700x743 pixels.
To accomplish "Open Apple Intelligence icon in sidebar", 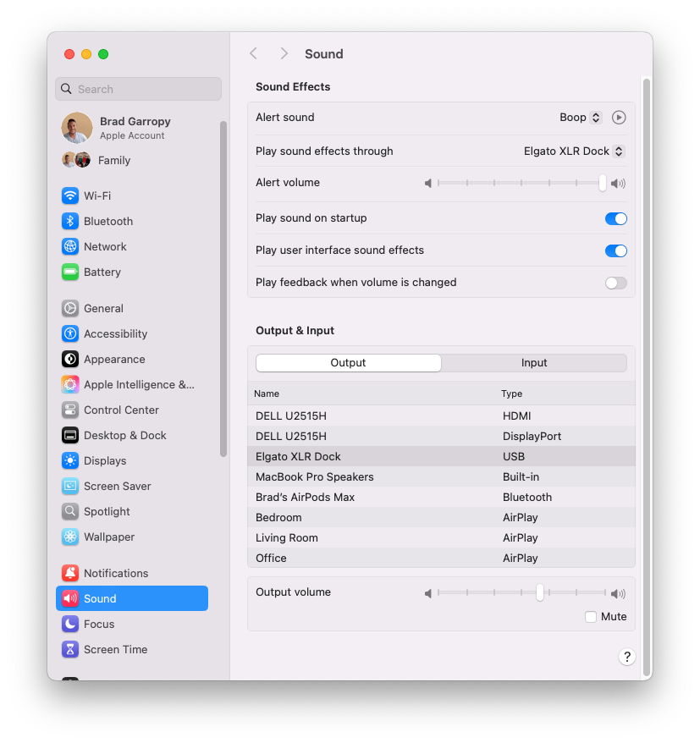I will pyautogui.click(x=70, y=384).
